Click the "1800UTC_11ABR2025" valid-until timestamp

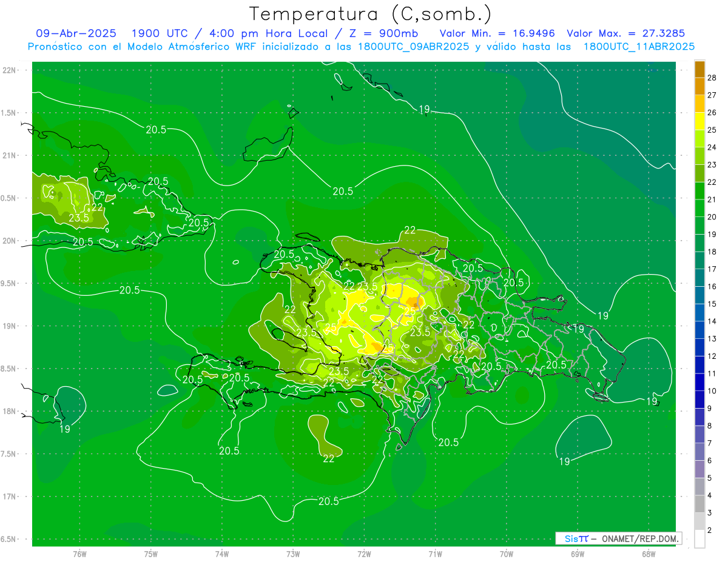coord(639,46)
